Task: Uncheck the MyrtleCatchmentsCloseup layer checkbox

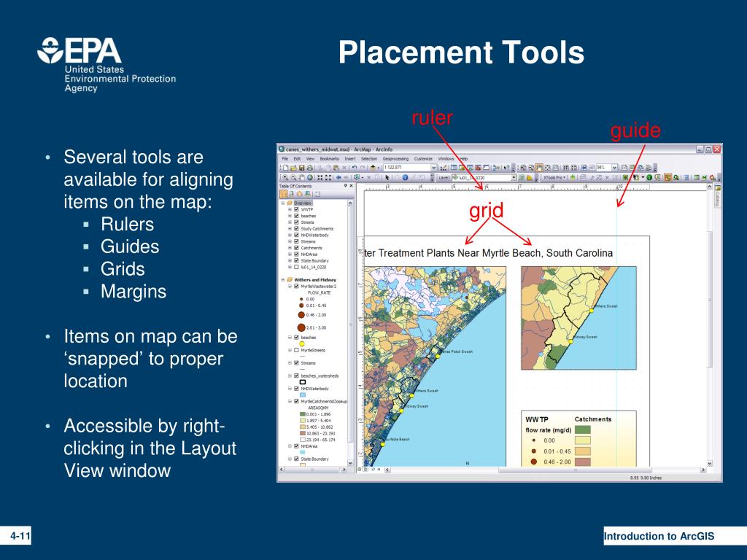Action: (x=296, y=402)
